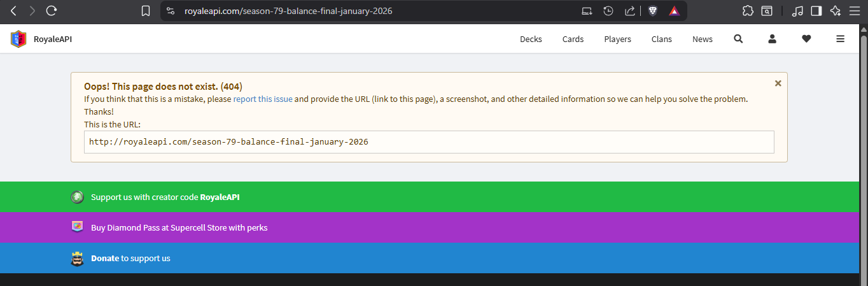Open the site settings icon in address bar
The width and height of the screenshot is (868, 286).
click(171, 11)
